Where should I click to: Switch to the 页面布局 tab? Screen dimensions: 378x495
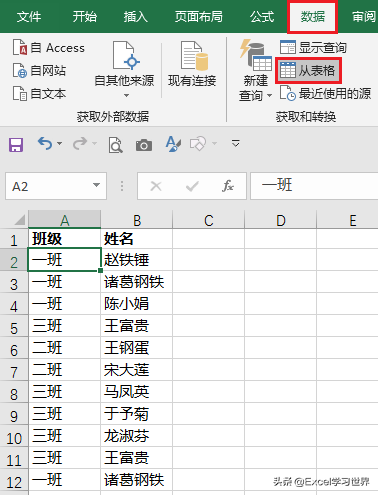point(199,16)
